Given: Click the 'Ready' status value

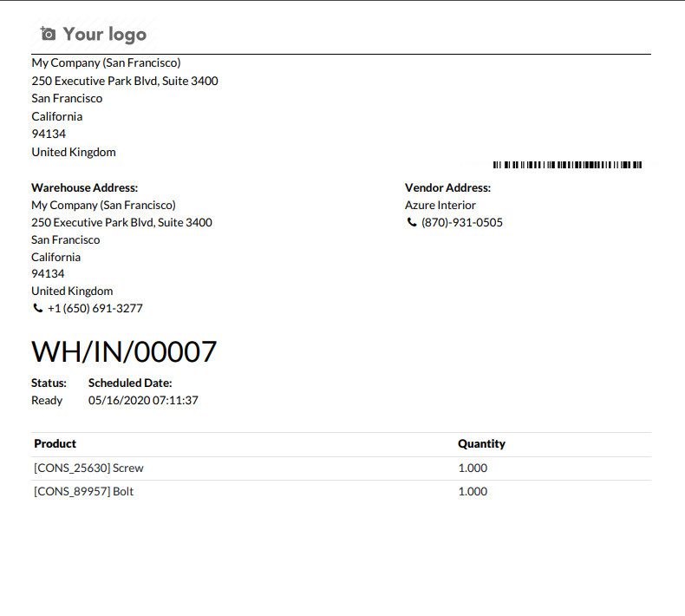Looking at the screenshot, I should (x=47, y=401).
